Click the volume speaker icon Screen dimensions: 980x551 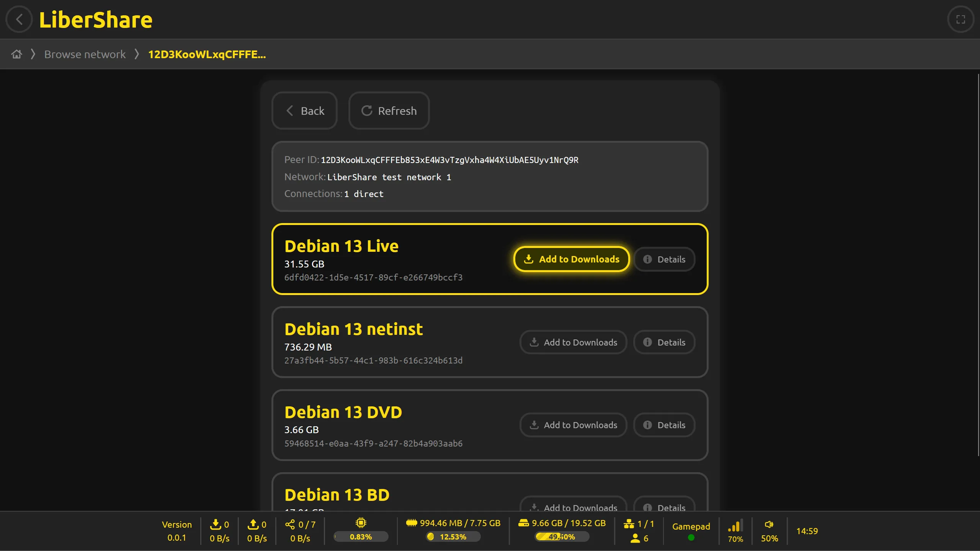pos(769,525)
